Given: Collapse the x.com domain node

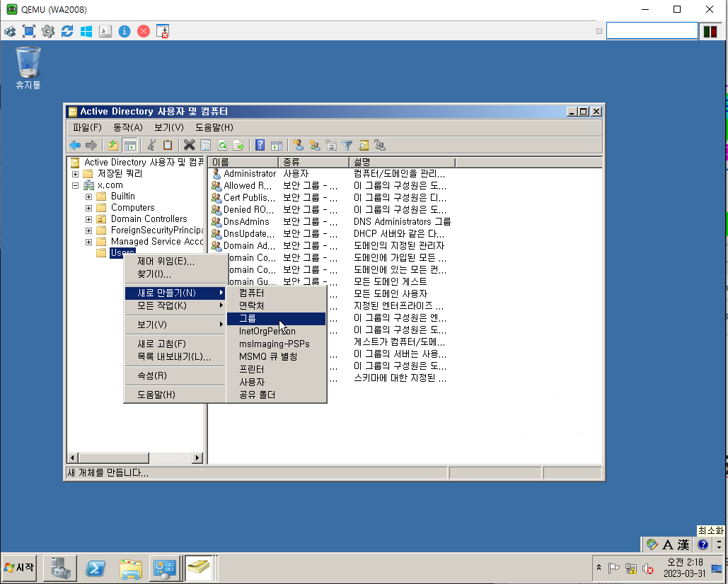Looking at the screenshot, I should coord(75,185).
